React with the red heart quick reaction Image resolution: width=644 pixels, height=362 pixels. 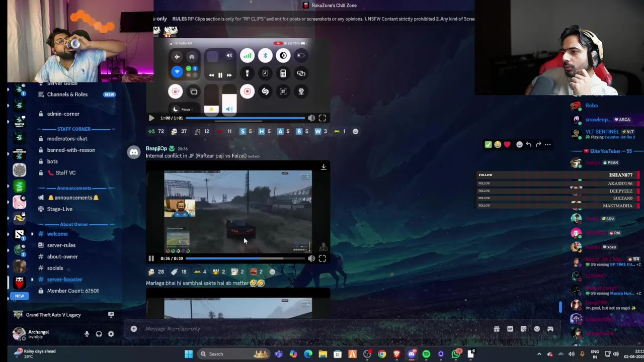coord(507,144)
